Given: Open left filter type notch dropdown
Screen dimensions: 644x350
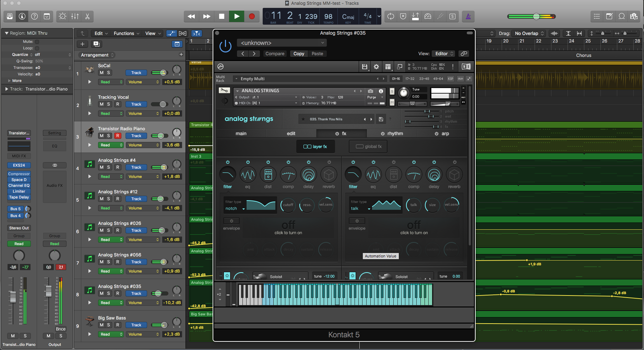Looking at the screenshot, I should [x=235, y=208].
